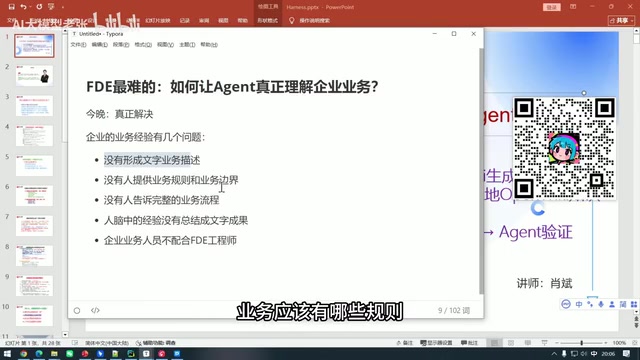640x360 pixels.
Task: Click the QR code image on slide
Action: (564, 149)
